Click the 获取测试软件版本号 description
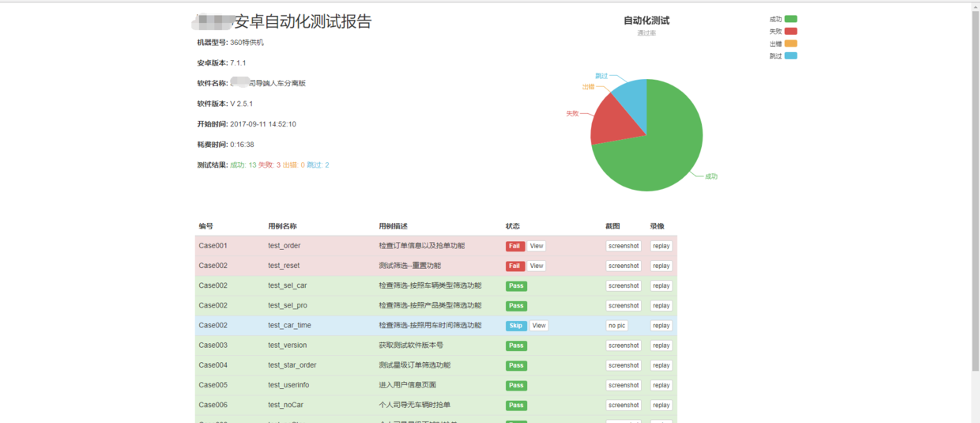The width and height of the screenshot is (980, 423). (x=411, y=346)
